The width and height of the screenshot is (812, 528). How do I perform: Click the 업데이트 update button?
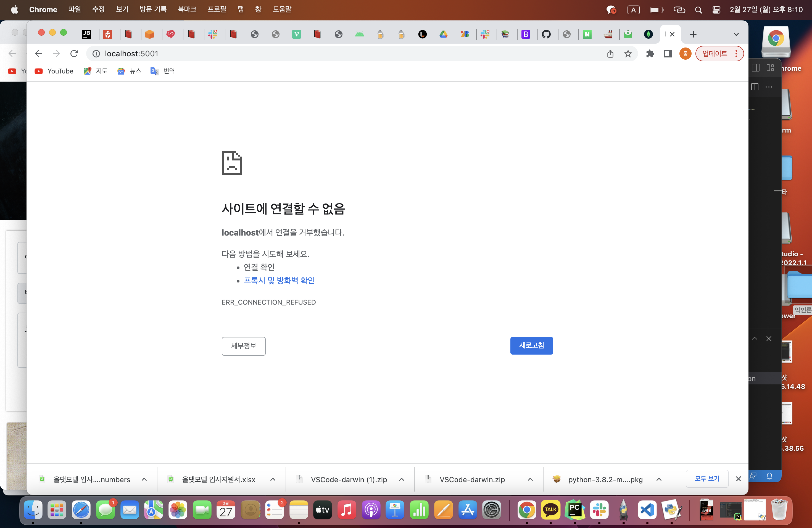[x=719, y=54]
